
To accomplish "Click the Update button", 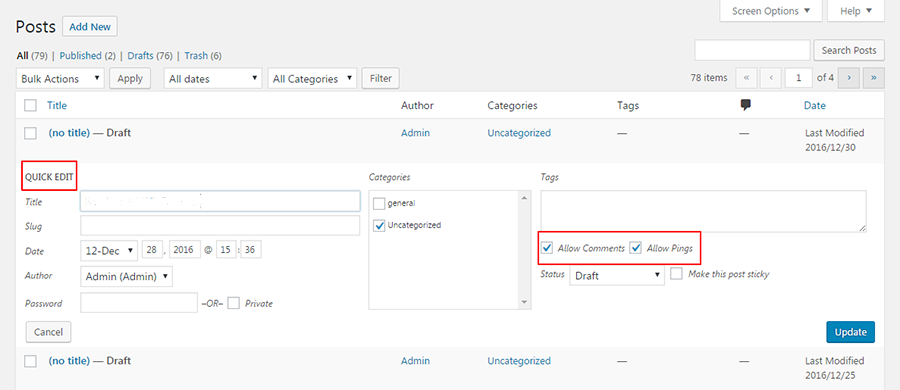I will (x=851, y=332).
